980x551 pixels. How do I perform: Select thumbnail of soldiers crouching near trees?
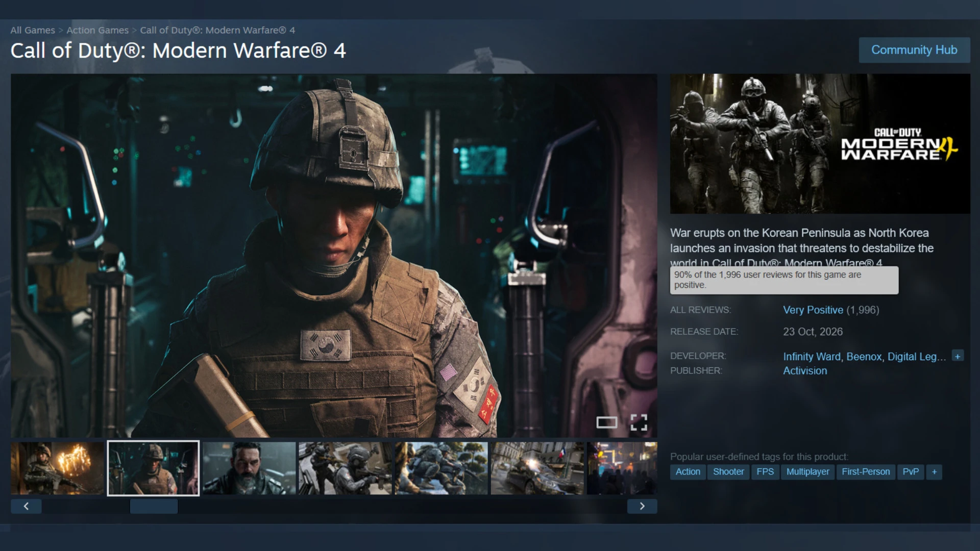441,468
